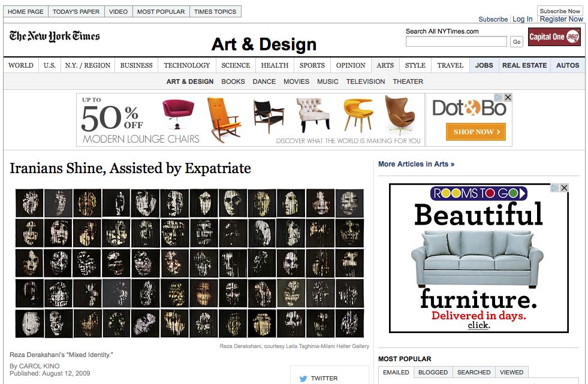Image resolution: width=588 pixels, height=384 pixels.
Task: Click the article headline Iranians Shine
Action: pyautogui.click(x=130, y=168)
